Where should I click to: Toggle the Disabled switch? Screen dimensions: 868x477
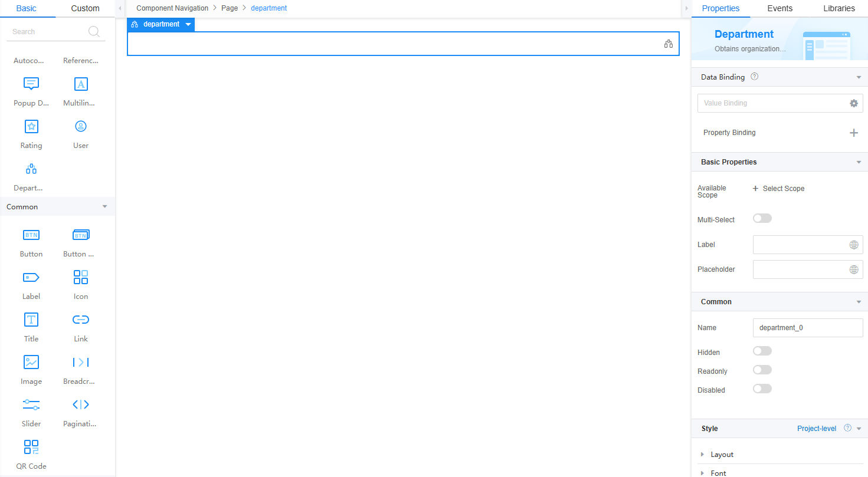762,389
